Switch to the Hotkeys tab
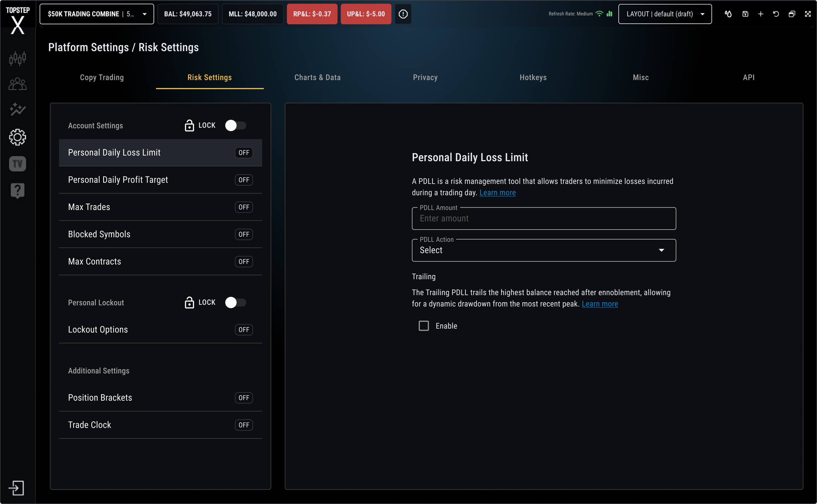817x504 pixels. 533,77
